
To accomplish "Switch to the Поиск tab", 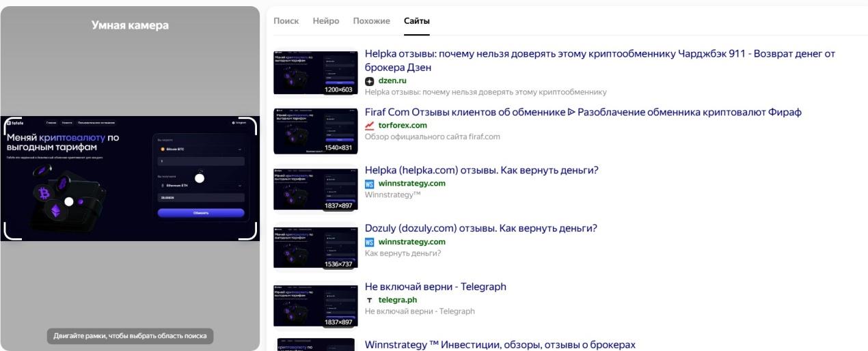I will click(286, 21).
